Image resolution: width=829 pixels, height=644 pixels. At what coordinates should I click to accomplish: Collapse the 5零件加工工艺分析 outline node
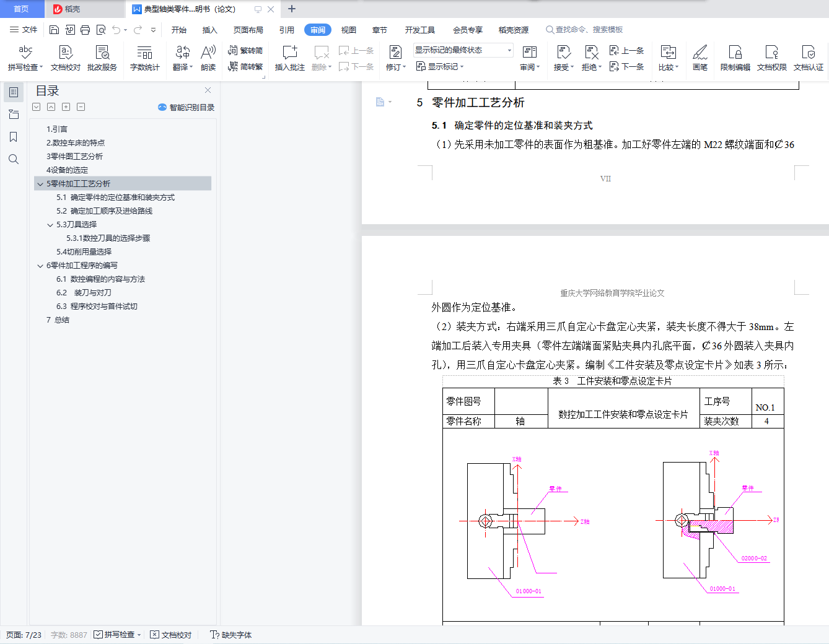click(40, 184)
